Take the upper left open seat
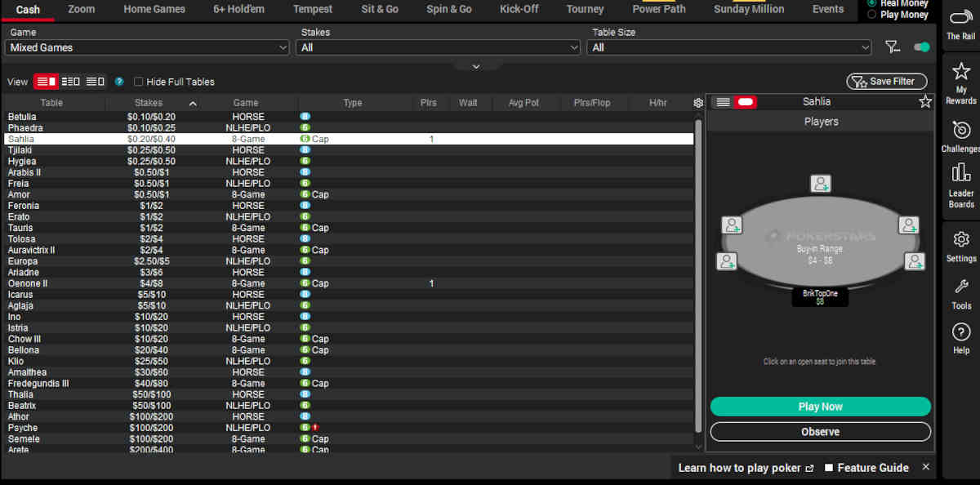 [733, 225]
